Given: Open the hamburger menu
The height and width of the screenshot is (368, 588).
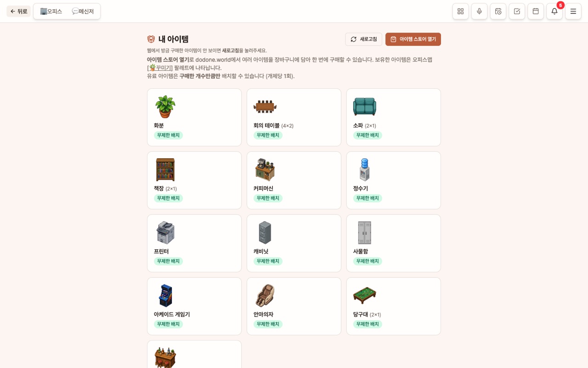Looking at the screenshot, I should coord(573,11).
